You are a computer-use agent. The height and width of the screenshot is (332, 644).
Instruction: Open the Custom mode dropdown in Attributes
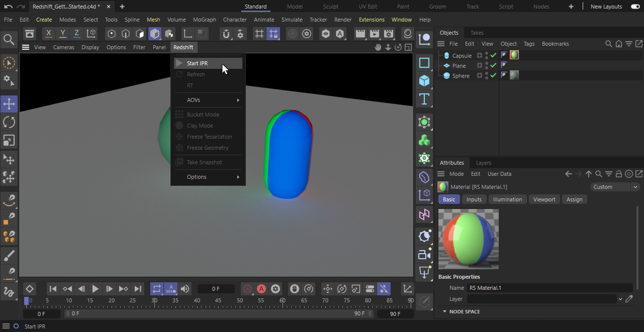click(614, 187)
